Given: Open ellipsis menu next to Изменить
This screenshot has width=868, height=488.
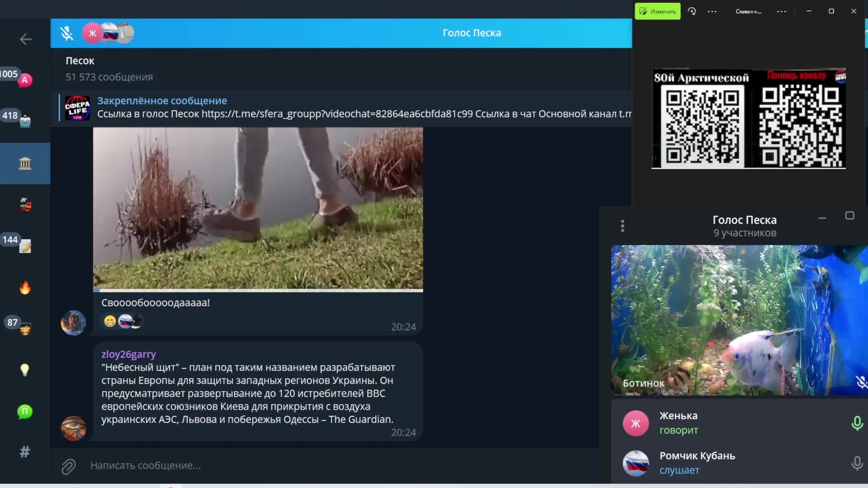Looking at the screenshot, I should click(712, 11).
